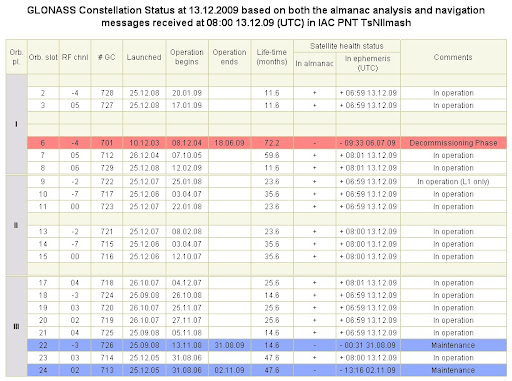The image size is (512, 381).
Task: Click ephemeris value '- 00:31 31.08.09'
Action: 368,345
